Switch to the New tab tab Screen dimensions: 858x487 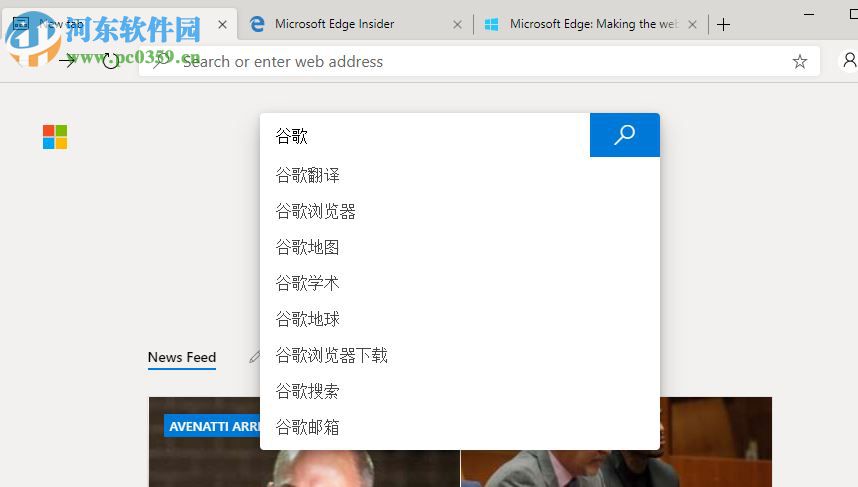pyautogui.click(x=118, y=24)
